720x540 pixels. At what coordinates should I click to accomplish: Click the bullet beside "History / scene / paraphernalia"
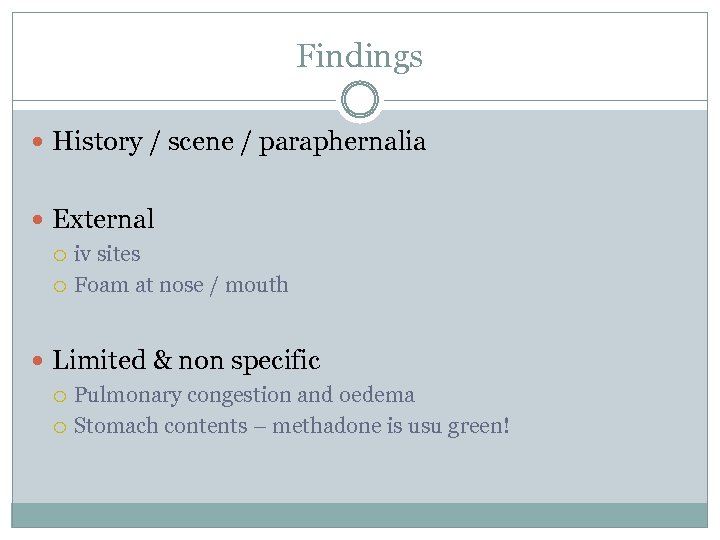38,142
